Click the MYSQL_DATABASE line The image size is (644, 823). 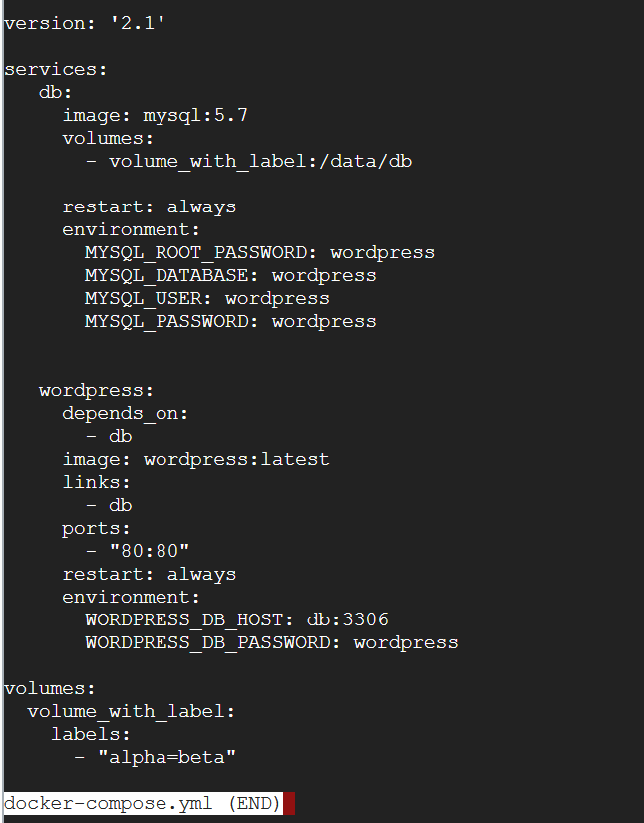[230, 275]
